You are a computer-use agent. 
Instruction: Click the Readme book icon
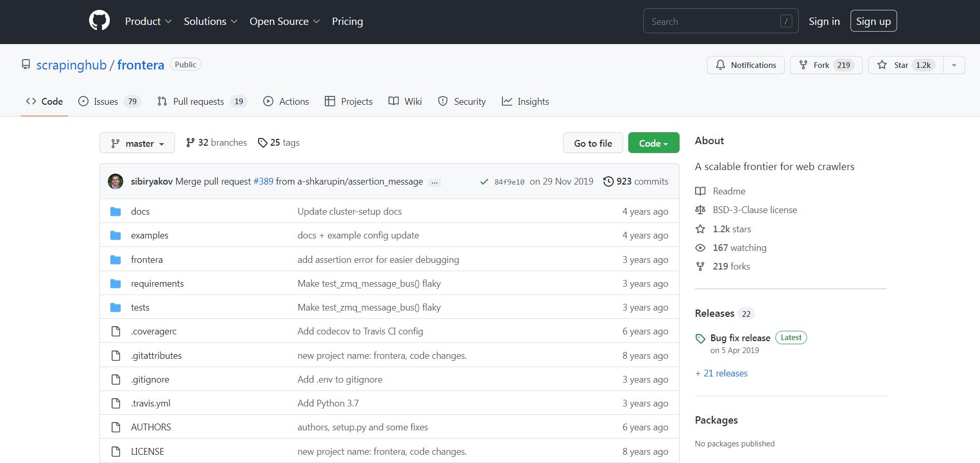pyautogui.click(x=700, y=191)
